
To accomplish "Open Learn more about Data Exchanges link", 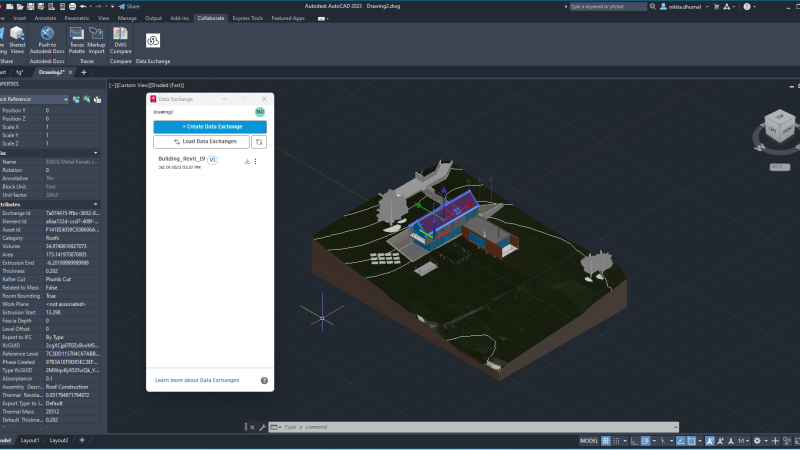I will [x=197, y=380].
